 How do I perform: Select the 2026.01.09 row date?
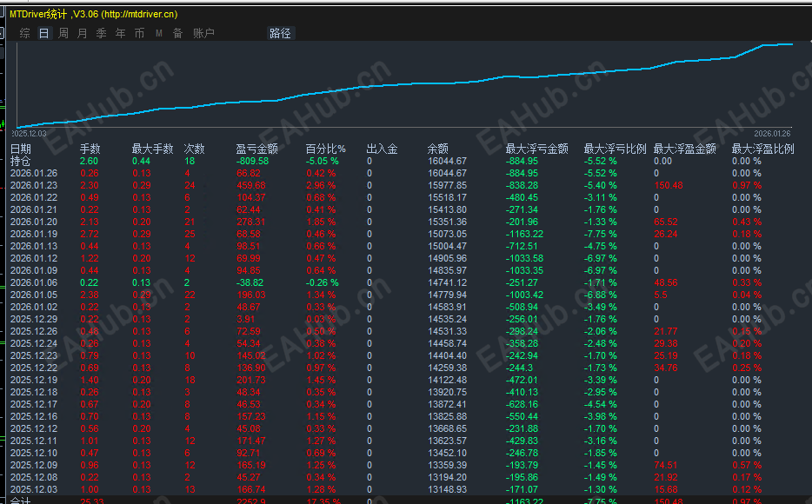pyautogui.click(x=34, y=270)
